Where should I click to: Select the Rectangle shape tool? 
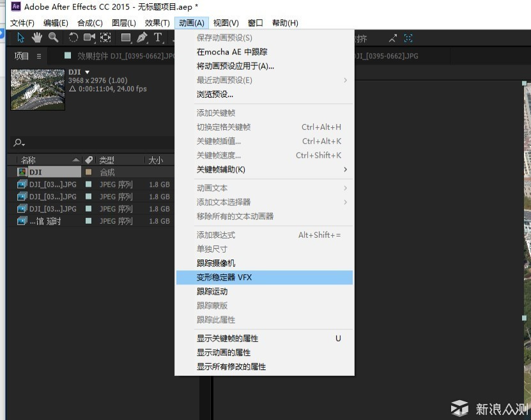126,38
